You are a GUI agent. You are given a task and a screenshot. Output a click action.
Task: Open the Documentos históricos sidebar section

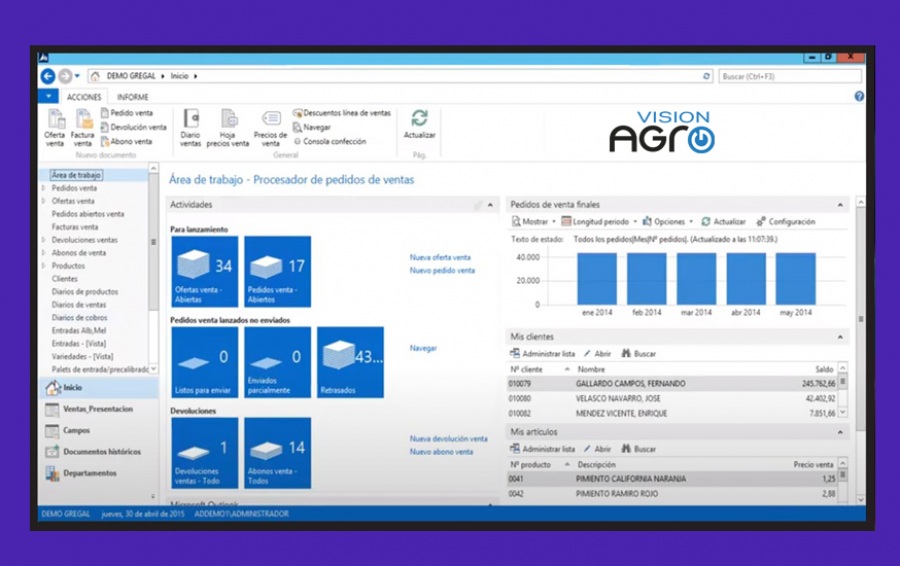pos(98,452)
